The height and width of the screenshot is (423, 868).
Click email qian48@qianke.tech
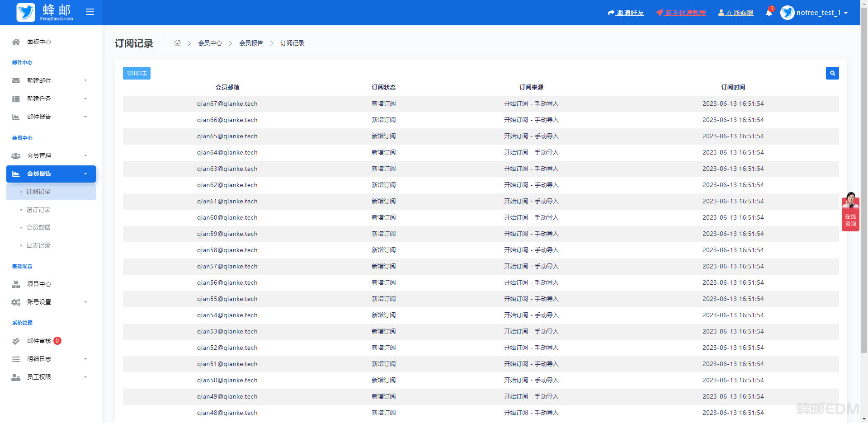[227, 413]
